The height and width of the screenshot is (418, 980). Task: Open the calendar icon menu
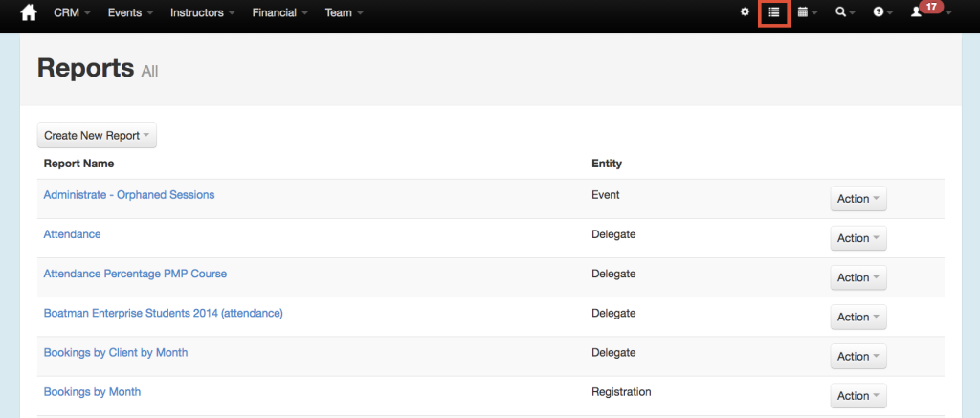pos(808,12)
